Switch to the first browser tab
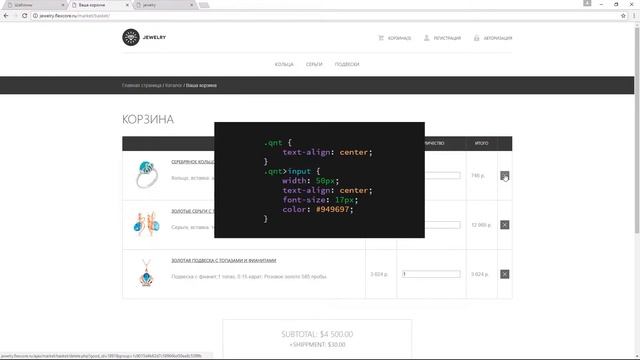 (x=35, y=5)
